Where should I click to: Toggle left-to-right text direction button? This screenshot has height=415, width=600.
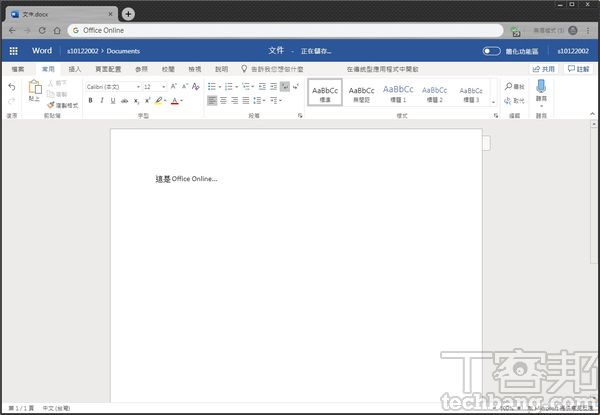[x=285, y=86]
